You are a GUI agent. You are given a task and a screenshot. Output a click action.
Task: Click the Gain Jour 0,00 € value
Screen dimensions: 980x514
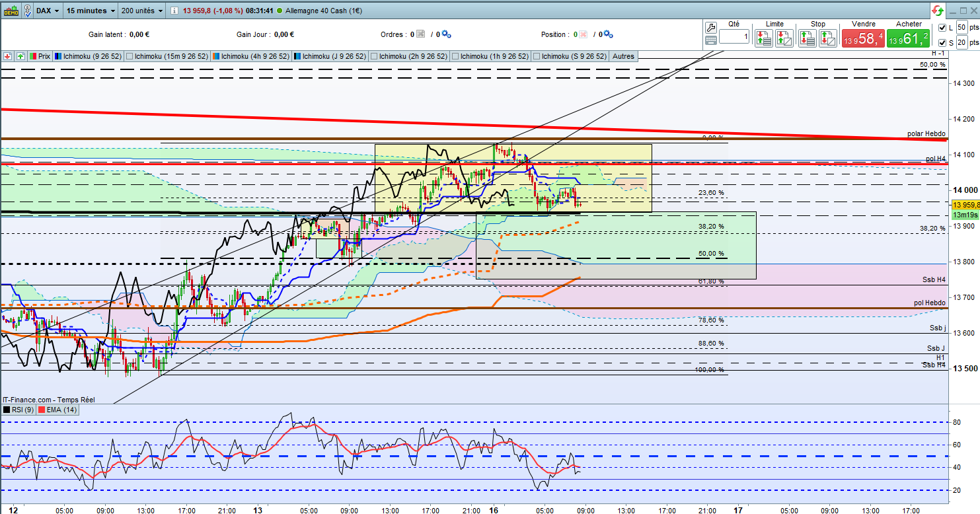[283, 34]
